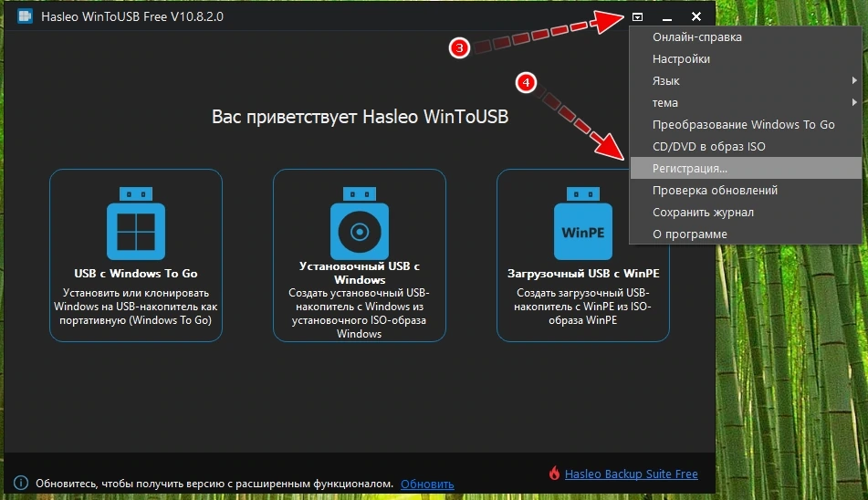This screenshot has width=868, height=500.
Task: Choose the тема menu item
Action: coord(746,102)
